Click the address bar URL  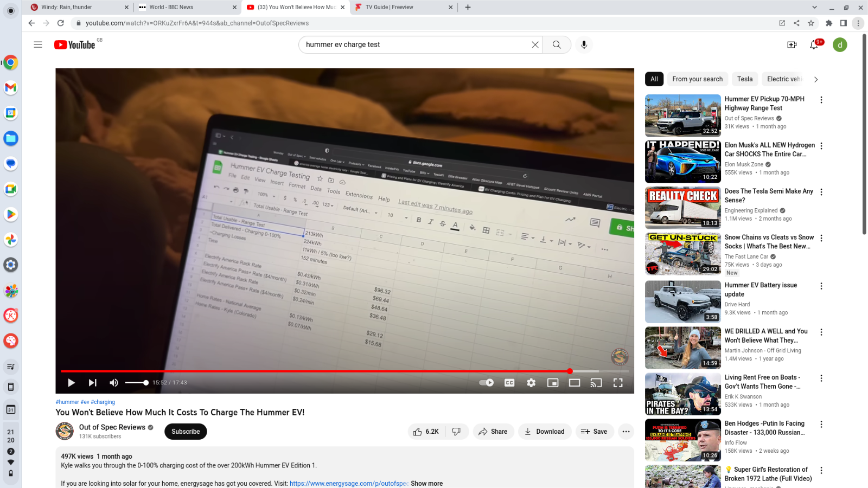(197, 23)
